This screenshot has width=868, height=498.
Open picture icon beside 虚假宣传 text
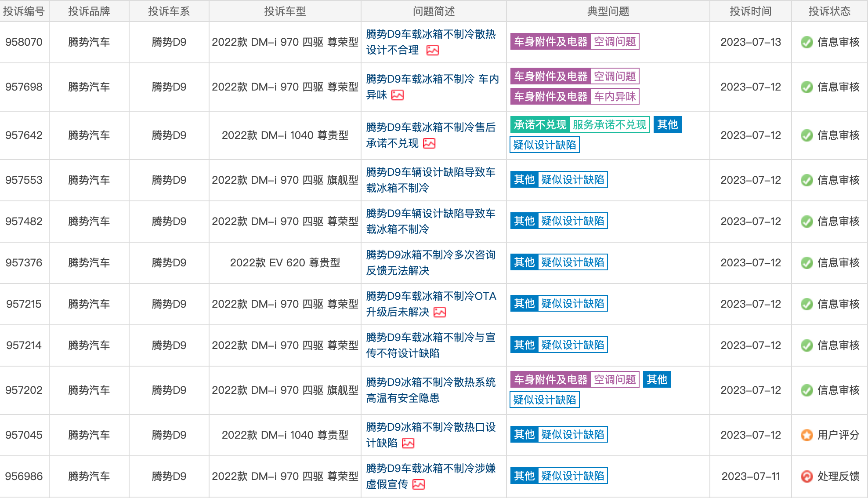click(x=419, y=484)
